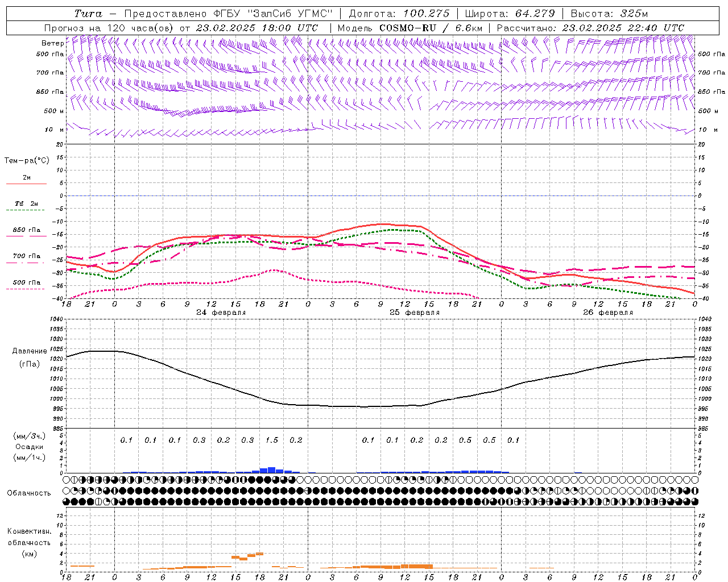Screen dimensions: 728x582
Task: Click the tallest blue precipitation bar
Action: (x=272, y=470)
